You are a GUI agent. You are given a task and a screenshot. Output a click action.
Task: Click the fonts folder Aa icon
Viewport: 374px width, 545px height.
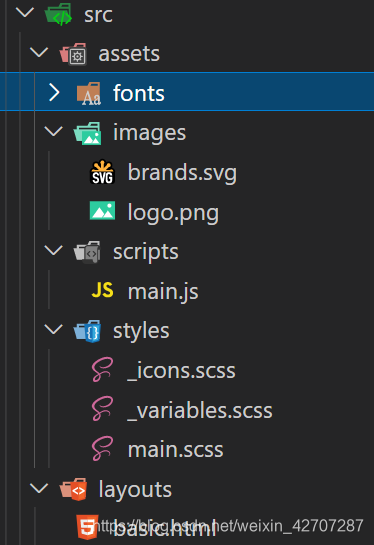pos(89,93)
